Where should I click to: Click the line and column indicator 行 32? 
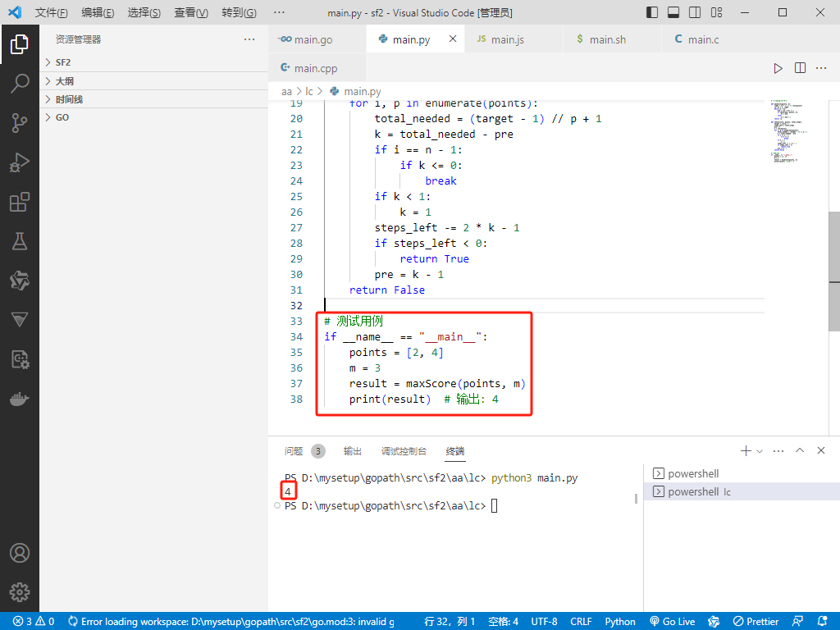pyautogui.click(x=450, y=622)
